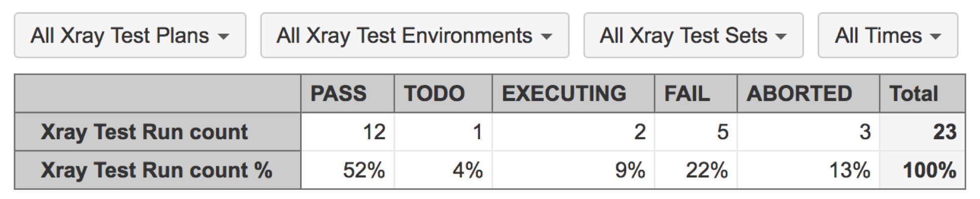Select the ABORTED column header
The width and height of the screenshot is (980, 199).
pyautogui.click(x=809, y=93)
